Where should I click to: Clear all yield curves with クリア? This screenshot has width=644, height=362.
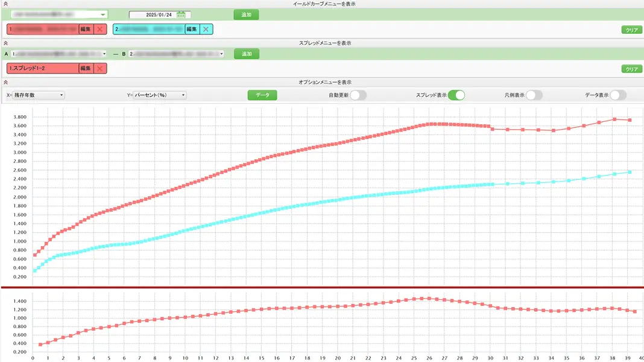[632, 30]
